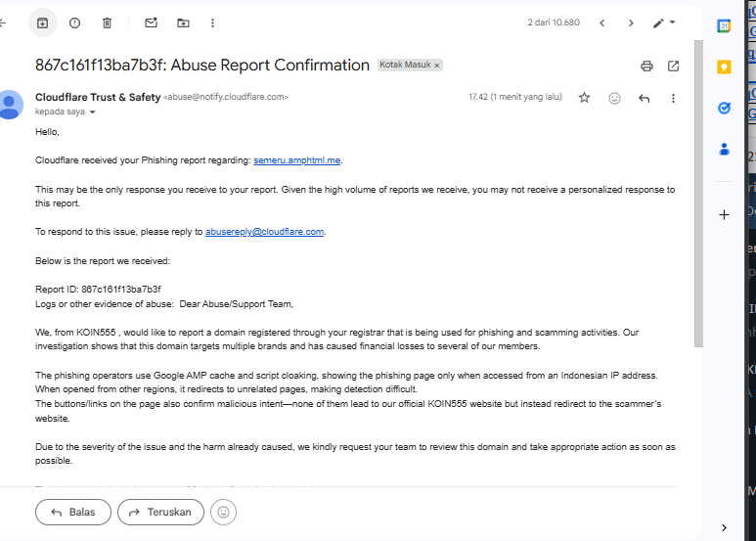The width and height of the screenshot is (756, 541).
Task: Go to the older email
Action: click(631, 23)
